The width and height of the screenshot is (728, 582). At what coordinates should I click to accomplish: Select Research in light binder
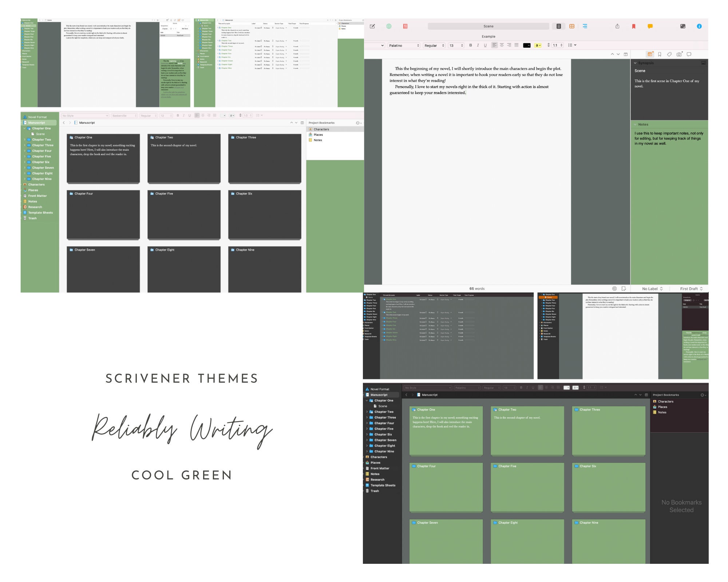click(x=35, y=207)
